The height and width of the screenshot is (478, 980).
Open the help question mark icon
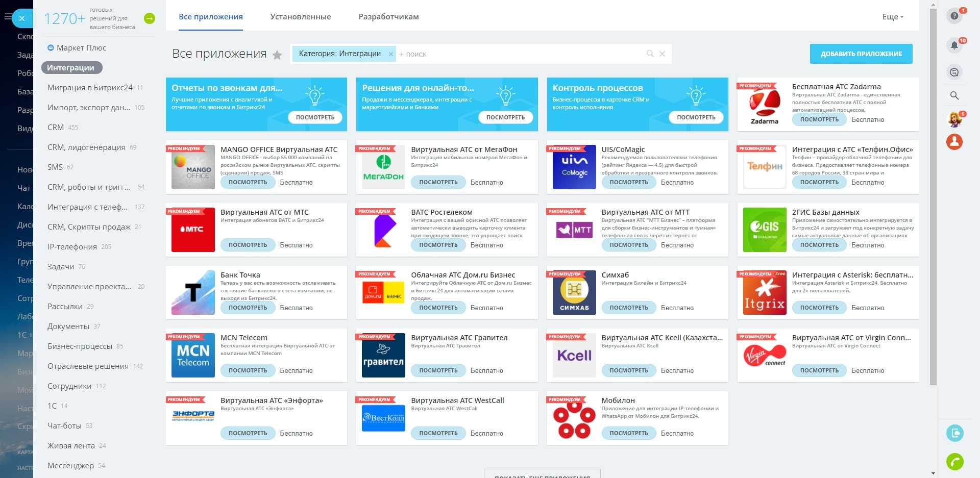click(x=954, y=16)
